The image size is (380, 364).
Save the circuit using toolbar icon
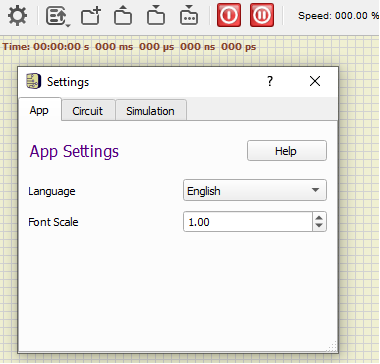(156, 15)
